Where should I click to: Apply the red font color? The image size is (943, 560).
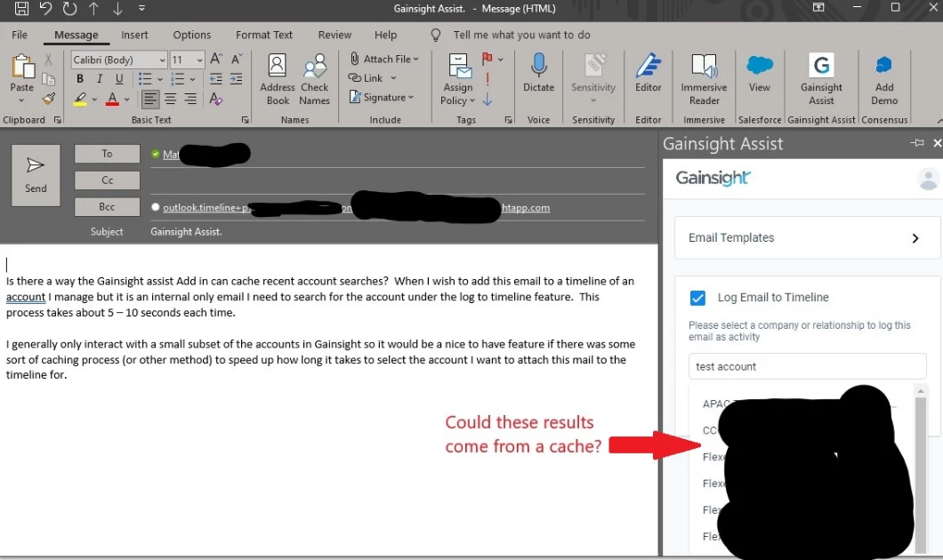[112, 100]
